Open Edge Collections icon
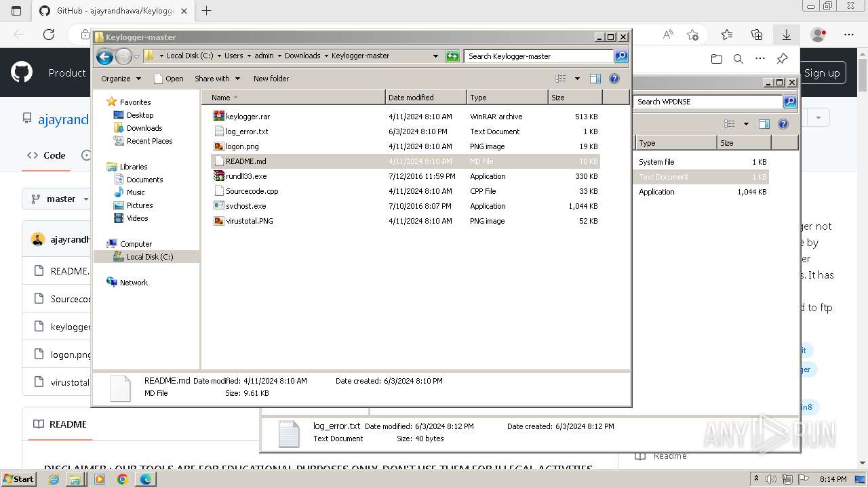868x488 pixels. click(757, 35)
